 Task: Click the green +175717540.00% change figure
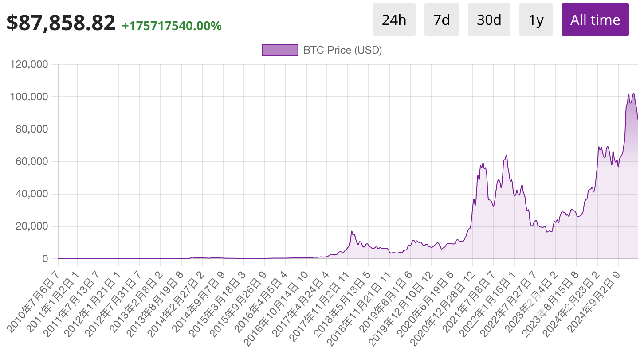pyautogui.click(x=172, y=26)
